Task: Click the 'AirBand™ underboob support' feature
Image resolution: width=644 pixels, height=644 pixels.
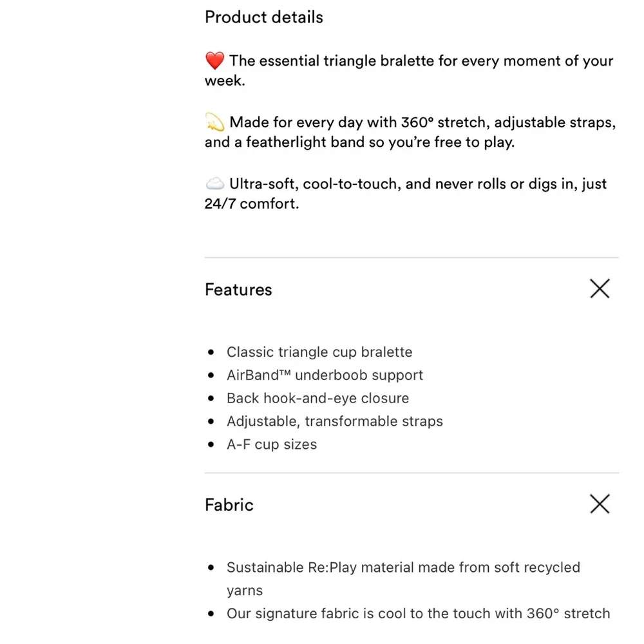Action: tap(325, 375)
